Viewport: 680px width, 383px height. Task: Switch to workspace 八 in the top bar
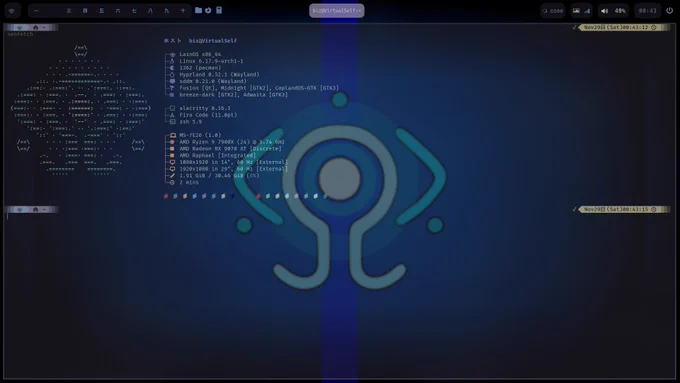coord(150,10)
